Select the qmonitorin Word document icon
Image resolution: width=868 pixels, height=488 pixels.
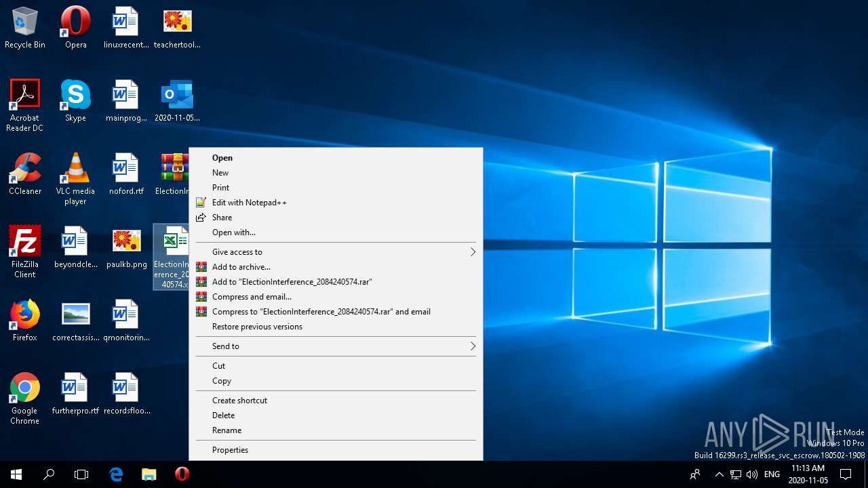(125, 321)
